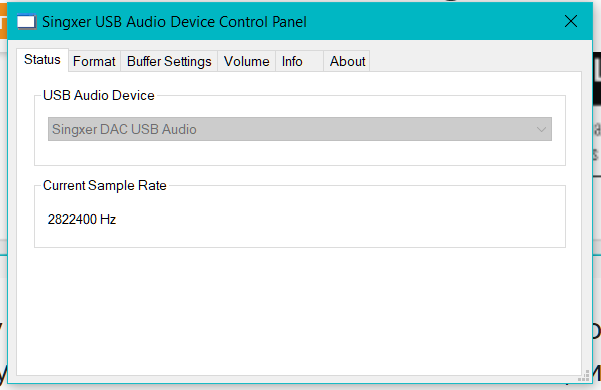Go to the Buffer Settings tab

pyautogui.click(x=169, y=61)
